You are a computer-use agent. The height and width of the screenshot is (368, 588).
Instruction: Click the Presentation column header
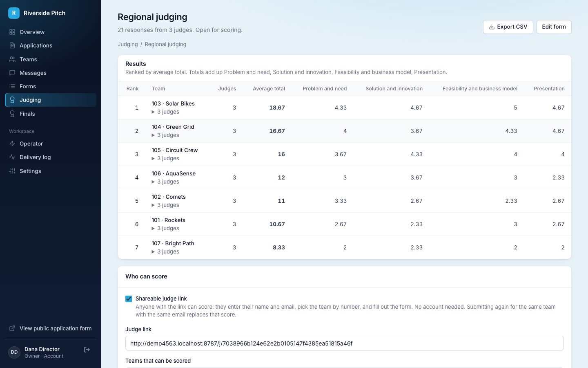point(549,89)
